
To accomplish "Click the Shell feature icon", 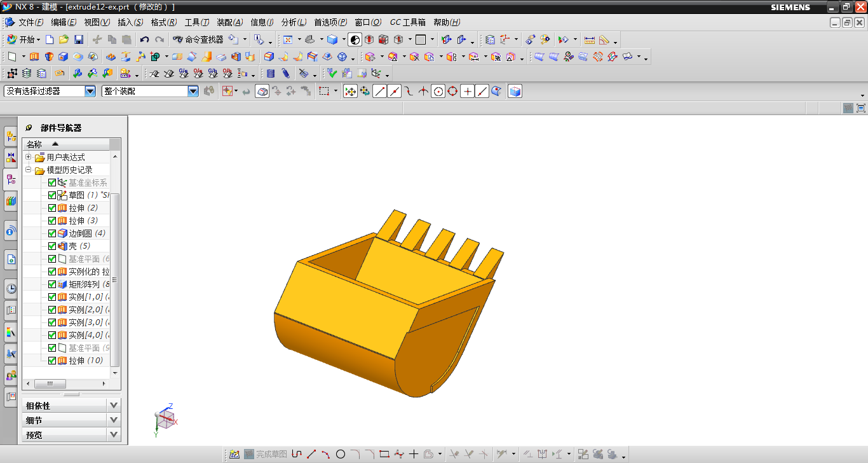I will 236,57.
